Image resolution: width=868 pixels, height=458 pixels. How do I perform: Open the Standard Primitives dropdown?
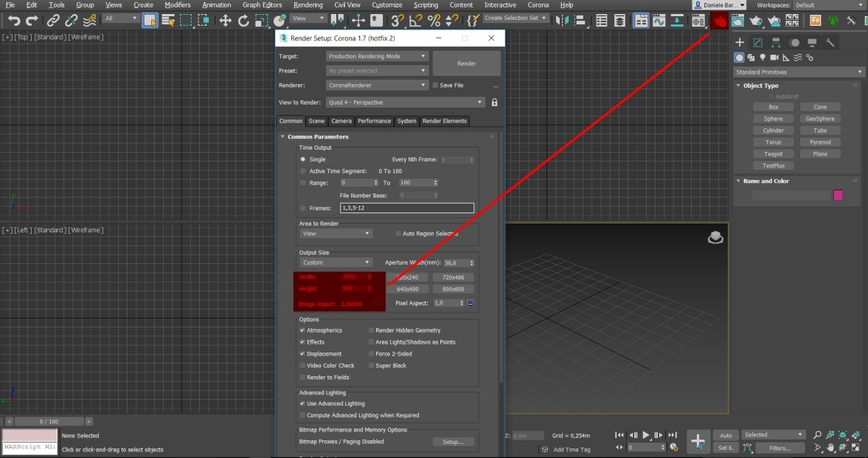pyautogui.click(x=799, y=72)
